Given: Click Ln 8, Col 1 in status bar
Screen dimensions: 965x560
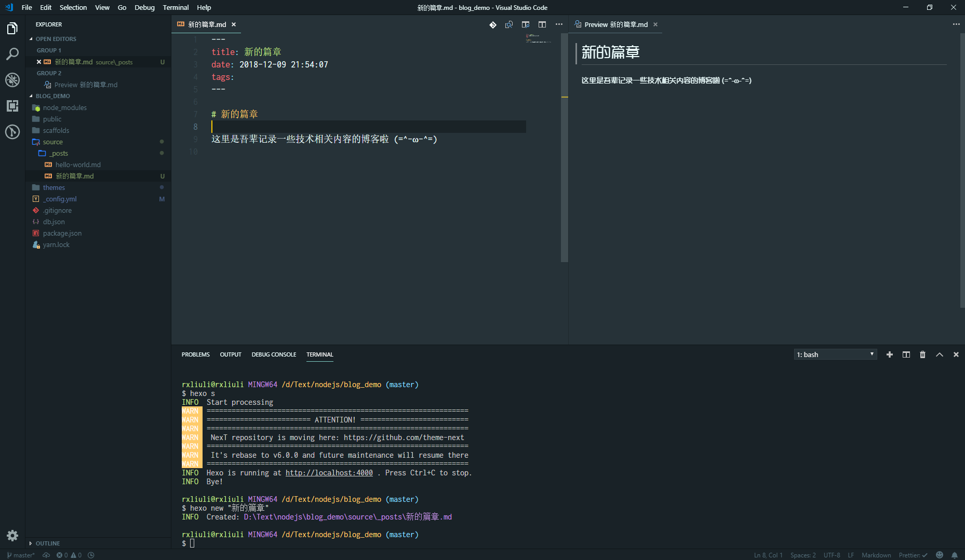Looking at the screenshot, I should tap(768, 555).
